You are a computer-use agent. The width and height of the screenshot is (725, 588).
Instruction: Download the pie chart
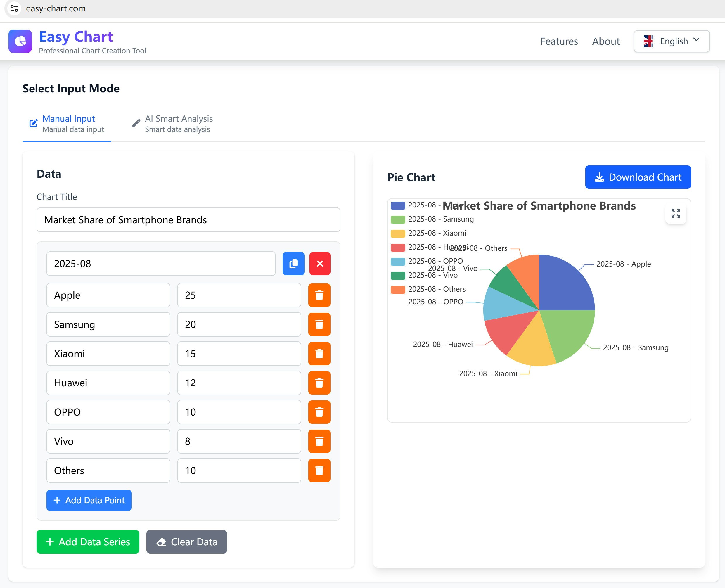point(638,177)
